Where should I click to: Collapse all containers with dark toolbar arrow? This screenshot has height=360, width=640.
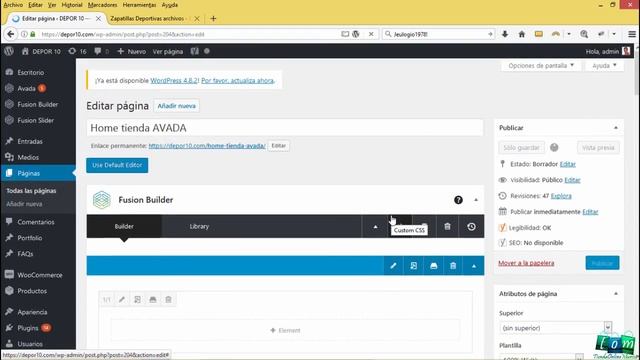pyautogui.click(x=375, y=227)
